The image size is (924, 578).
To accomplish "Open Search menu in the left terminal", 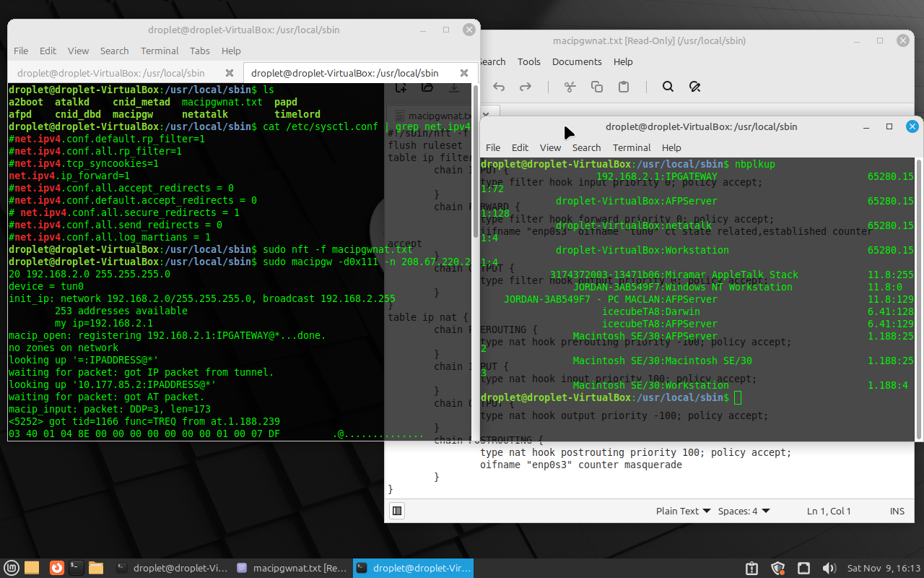I will coord(114,51).
